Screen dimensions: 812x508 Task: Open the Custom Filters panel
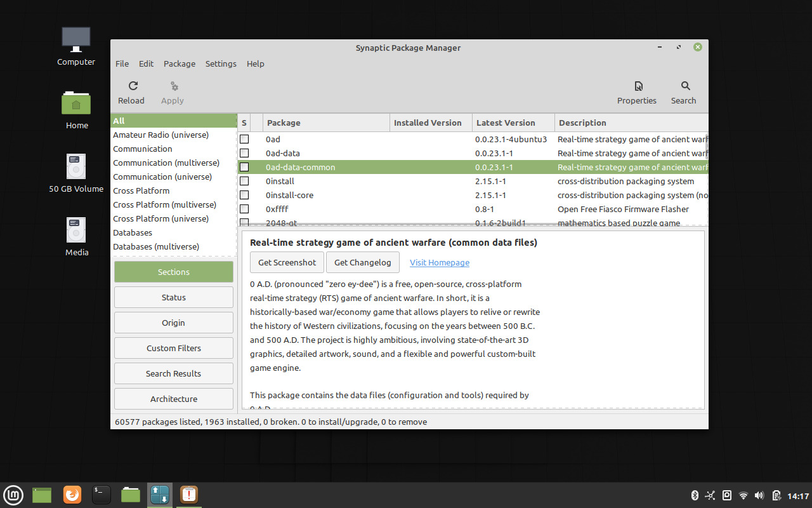173,347
